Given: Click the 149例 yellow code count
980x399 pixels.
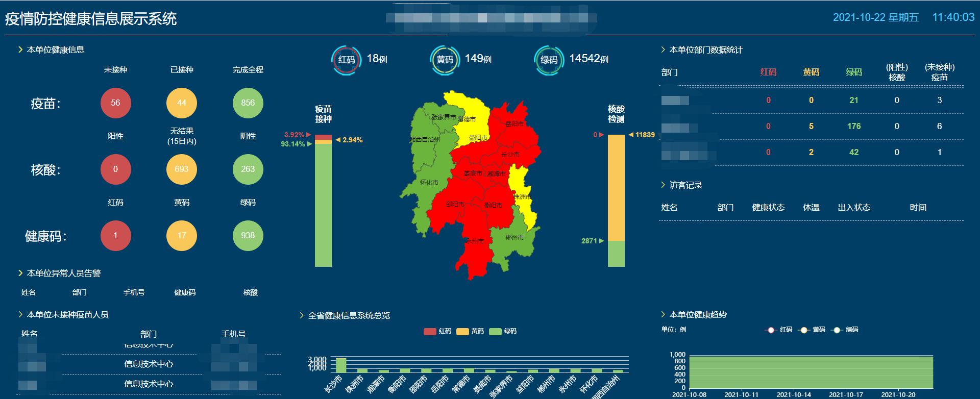Looking at the screenshot, I should 478,59.
